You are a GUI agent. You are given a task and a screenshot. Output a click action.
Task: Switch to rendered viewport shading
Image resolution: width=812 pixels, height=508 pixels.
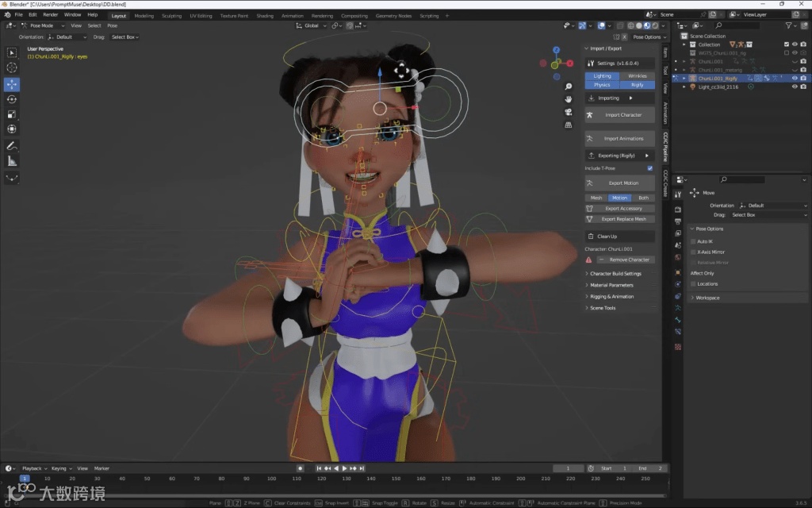[x=655, y=25]
